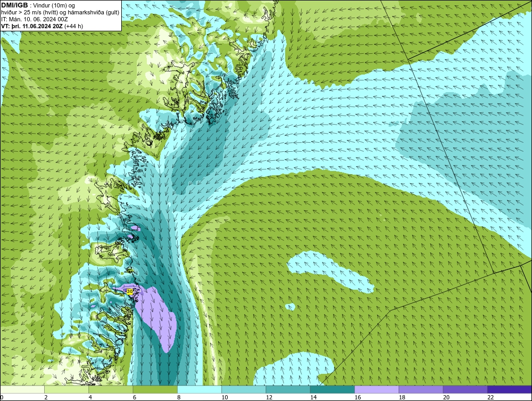Screen dimensions: 532x401
Task: Click the legend value 4
Action: tap(90, 397)
